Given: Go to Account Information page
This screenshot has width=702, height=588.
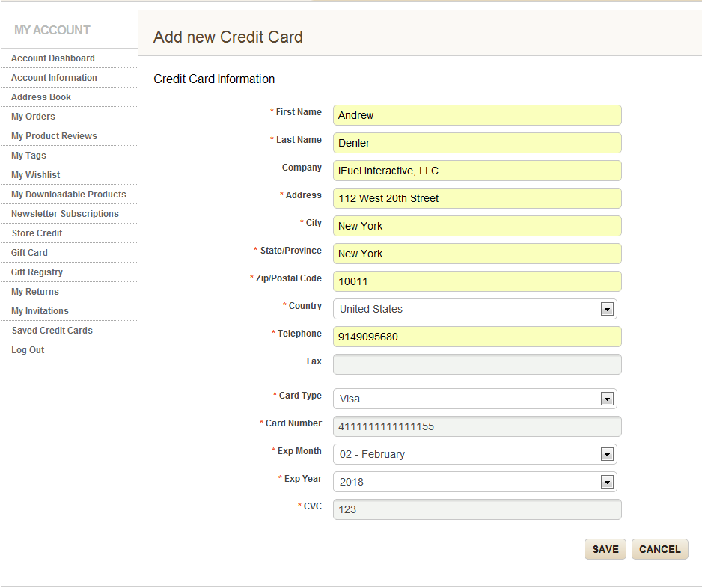Looking at the screenshot, I should click(54, 78).
